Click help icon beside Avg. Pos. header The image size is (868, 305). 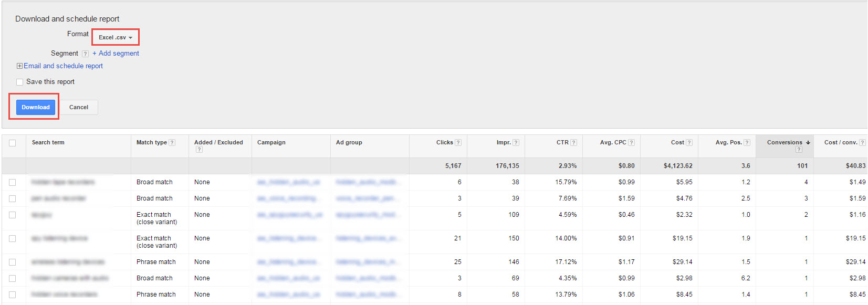pyautogui.click(x=747, y=143)
